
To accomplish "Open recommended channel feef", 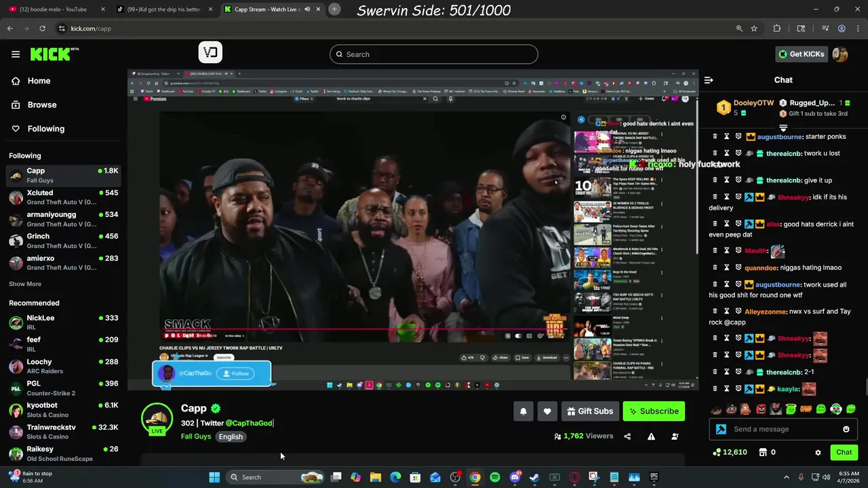I will point(64,344).
